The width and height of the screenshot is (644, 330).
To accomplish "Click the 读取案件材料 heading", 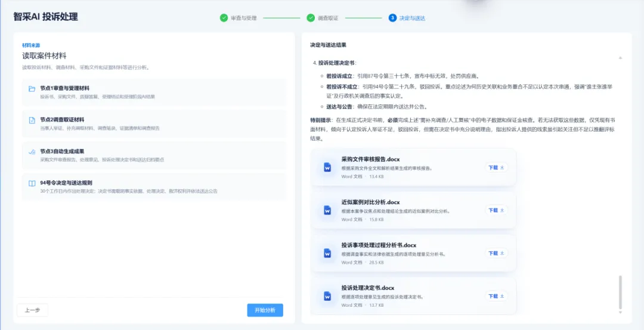I will coord(44,55).
